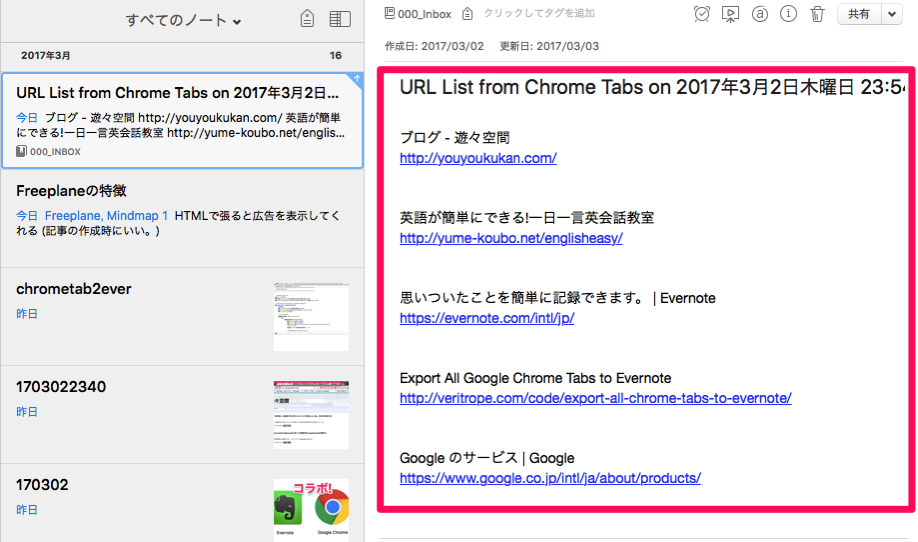The height and width of the screenshot is (542, 918).
Task: Click 更新日: 2017/03/03 date
Action: coord(549,46)
